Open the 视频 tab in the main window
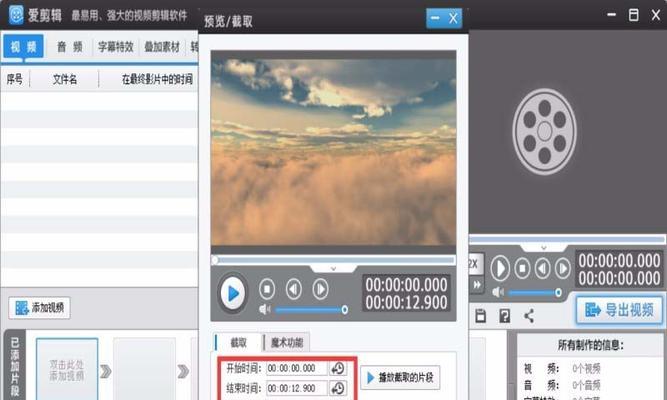This screenshot has width=667, height=400. click(x=23, y=46)
